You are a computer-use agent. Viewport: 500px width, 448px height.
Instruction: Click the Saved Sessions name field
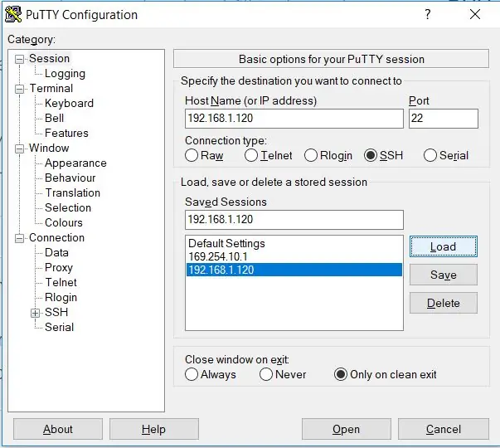[294, 220]
